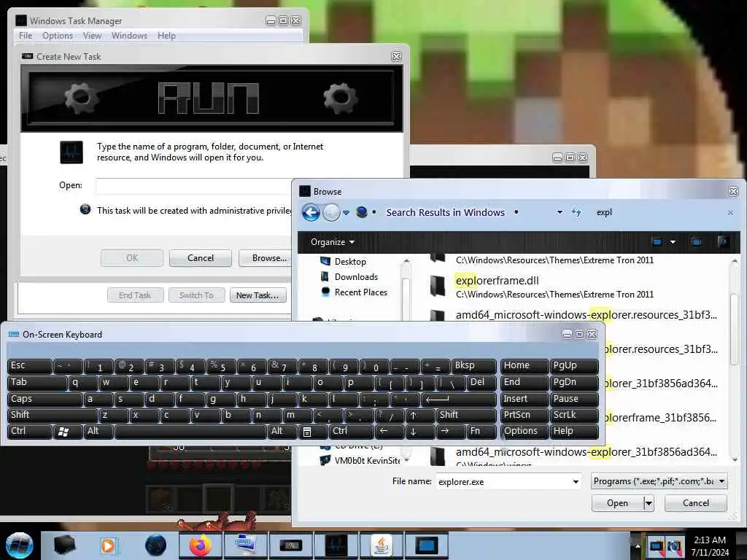Click the Desktop icon in Browse navigation pane
The height and width of the screenshot is (560, 747).
325,261
